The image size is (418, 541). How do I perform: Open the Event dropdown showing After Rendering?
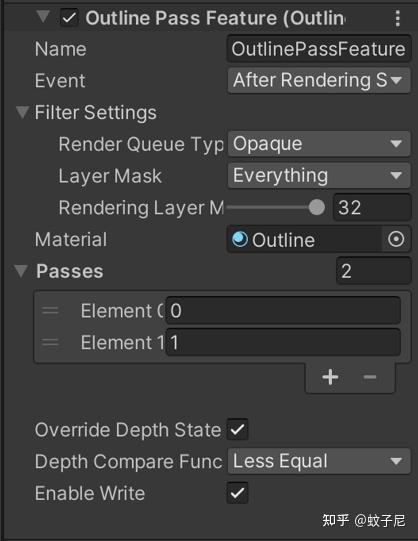319,80
